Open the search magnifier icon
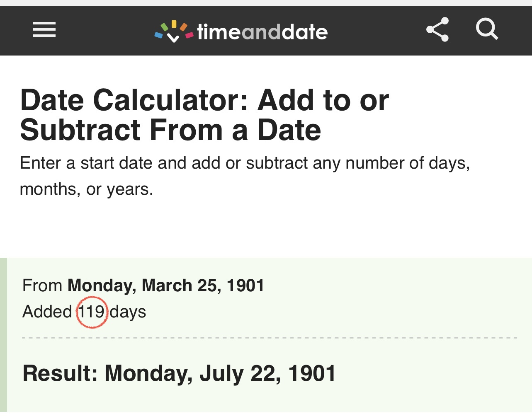532x416 pixels. [487, 29]
